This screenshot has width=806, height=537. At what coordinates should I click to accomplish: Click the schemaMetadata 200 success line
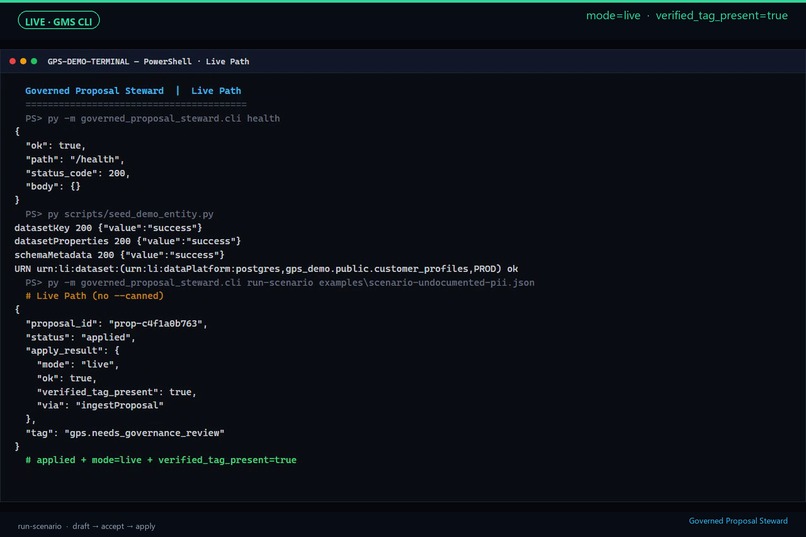pos(119,255)
